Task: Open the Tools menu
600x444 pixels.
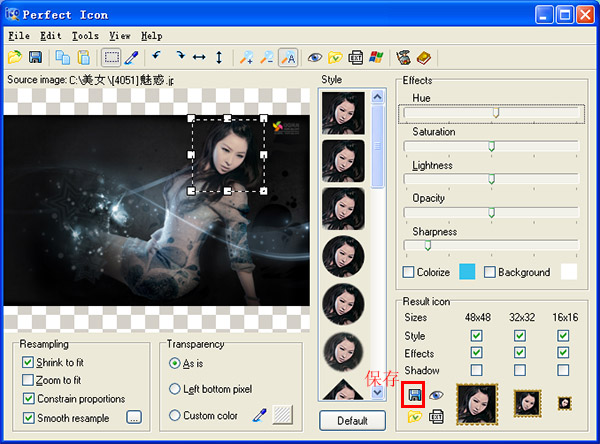Action: tap(85, 36)
